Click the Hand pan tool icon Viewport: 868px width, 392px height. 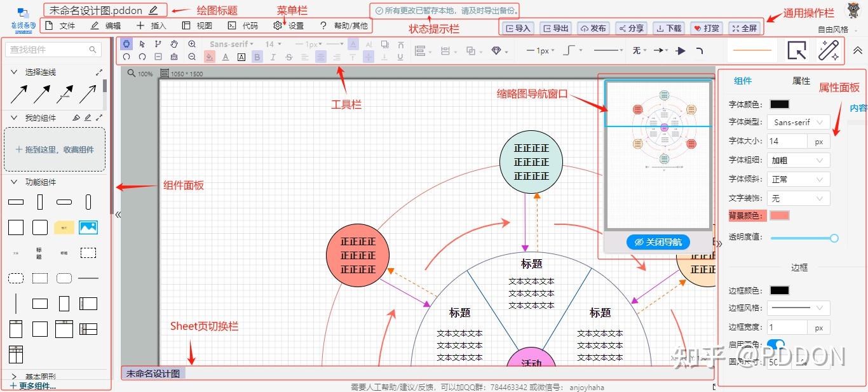pyautogui.click(x=174, y=44)
